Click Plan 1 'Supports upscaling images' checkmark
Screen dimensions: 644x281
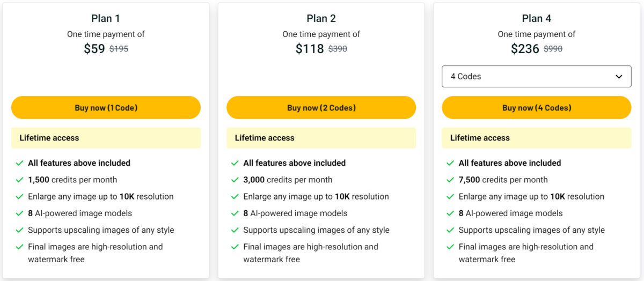coord(20,230)
